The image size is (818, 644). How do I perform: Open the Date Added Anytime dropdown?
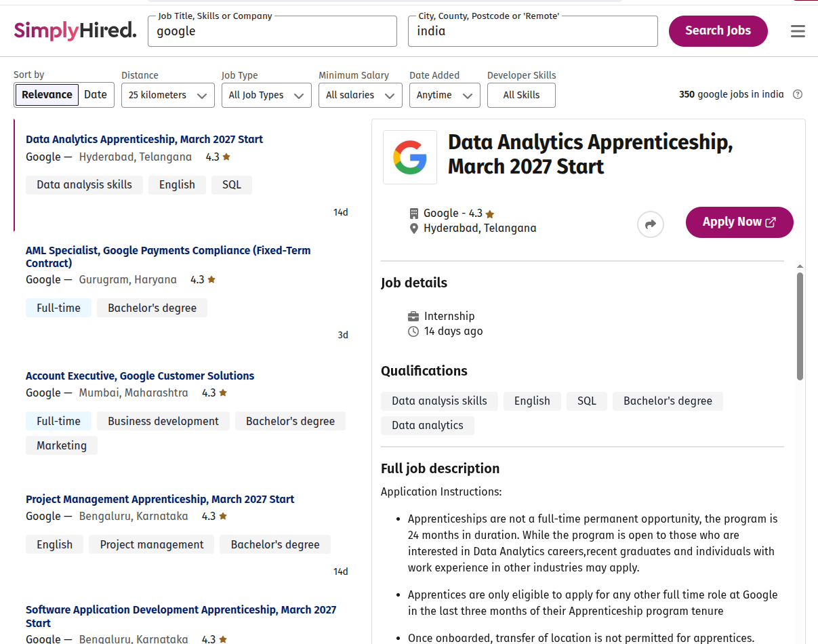[x=445, y=95]
